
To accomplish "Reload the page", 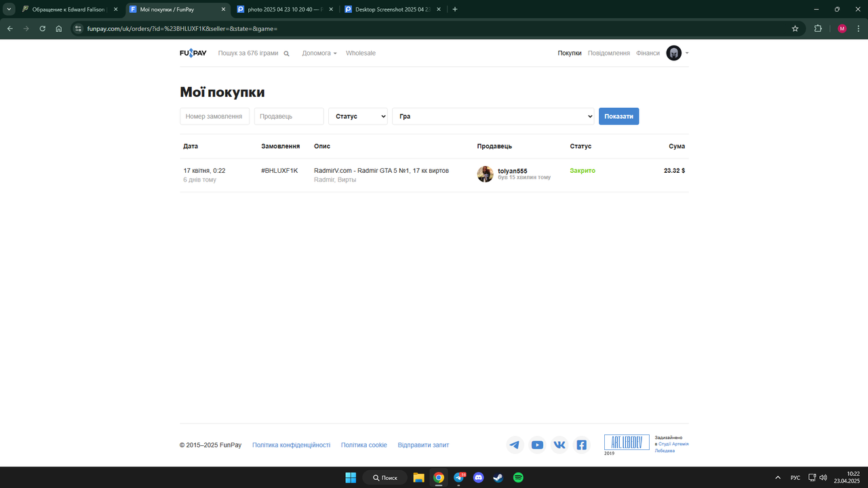I will click(x=43, y=28).
